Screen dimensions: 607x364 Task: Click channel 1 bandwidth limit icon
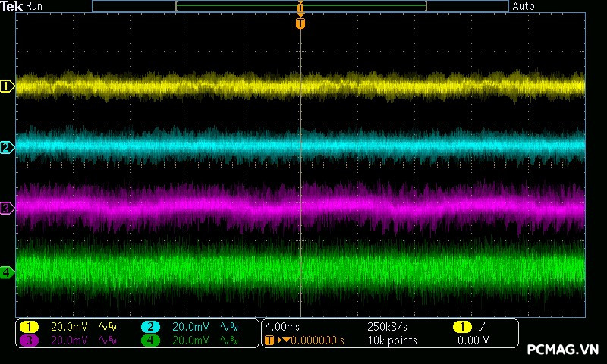[107, 327]
